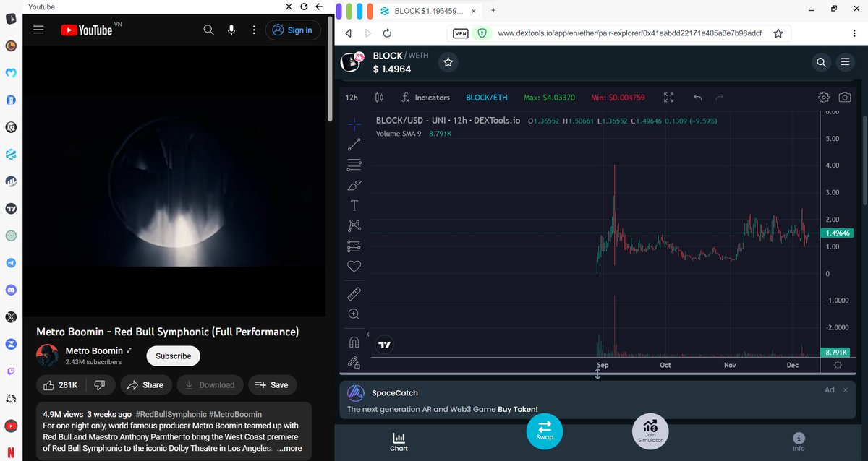Click Buy Token! link in SpaceCatch ad
Viewport: 868px width, 461px height.
pyautogui.click(x=518, y=409)
